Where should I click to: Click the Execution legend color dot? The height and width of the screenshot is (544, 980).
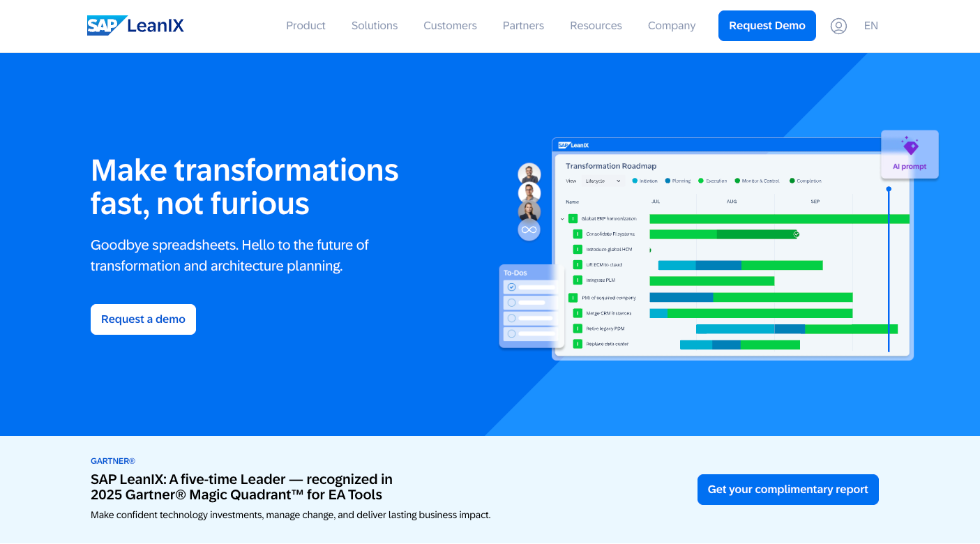[x=701, y=181]
